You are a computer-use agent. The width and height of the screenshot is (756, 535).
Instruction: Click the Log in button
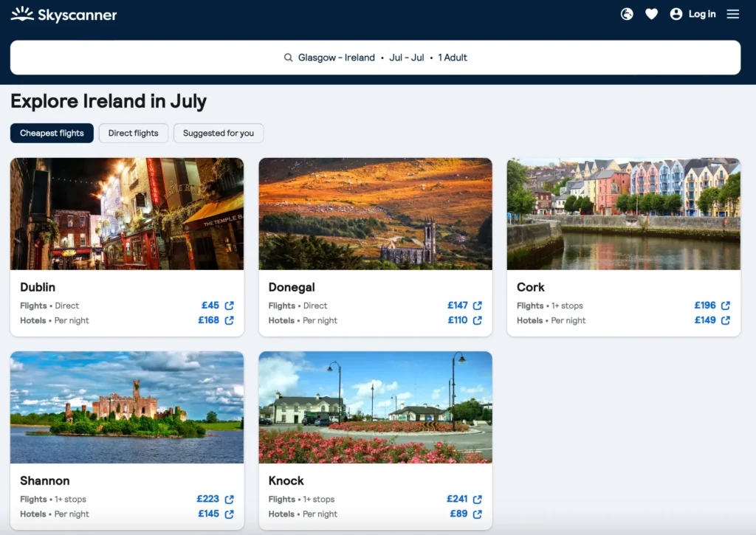coord(702,14)
